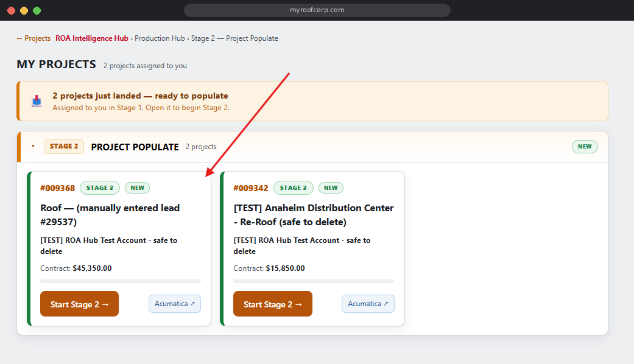The image size is (634, 364).
Task: Click STAGE 2 badge on project #009368
Action: coord(100,188)
